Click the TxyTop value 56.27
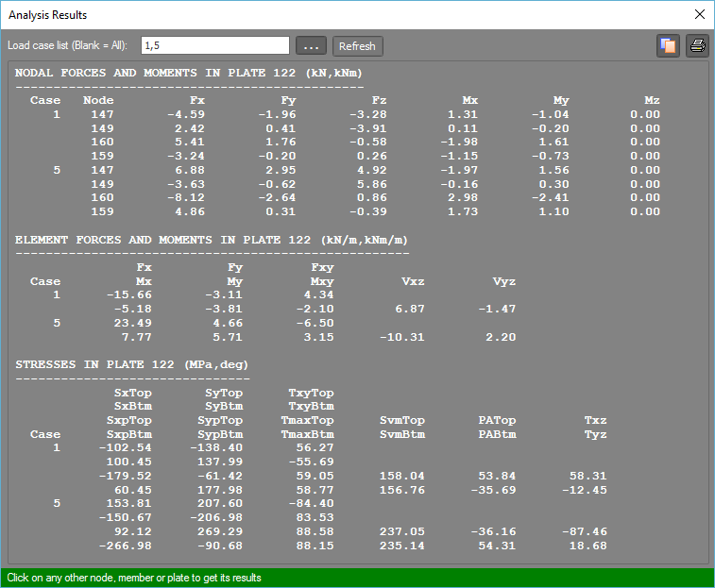 315,447
